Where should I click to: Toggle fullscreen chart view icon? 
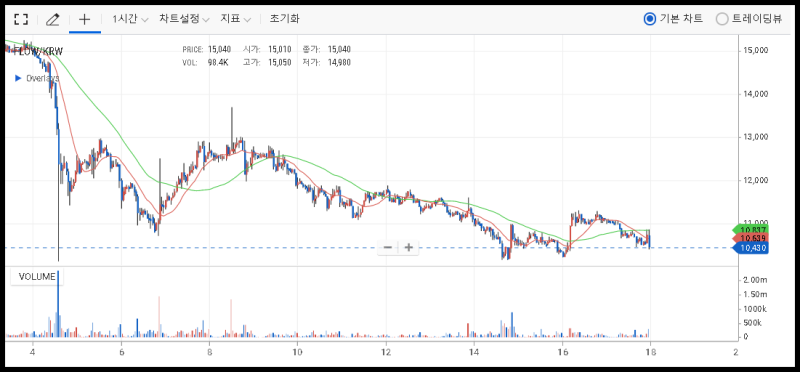(x=21, y=19)
